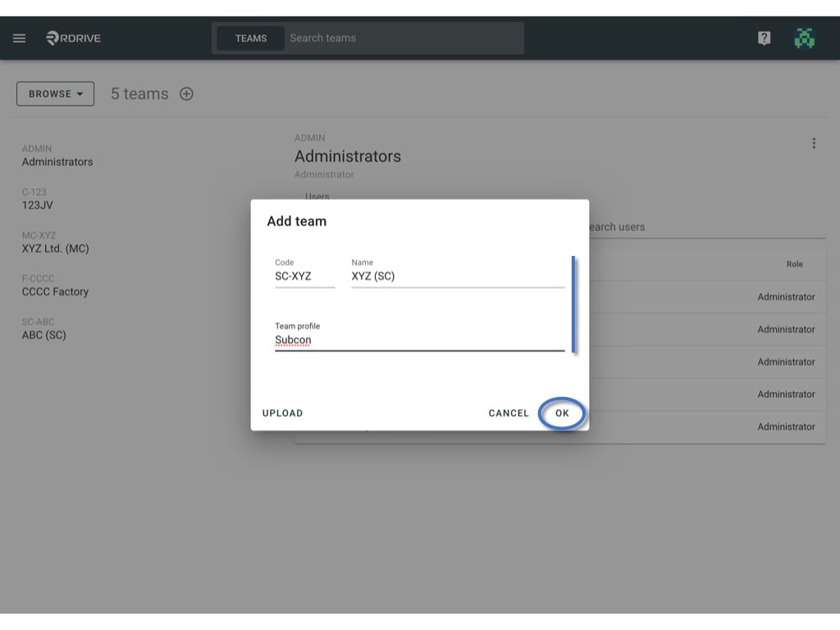Click the UPLOAD button in dialog
The image size is (840, 630).
pos(282,413)
